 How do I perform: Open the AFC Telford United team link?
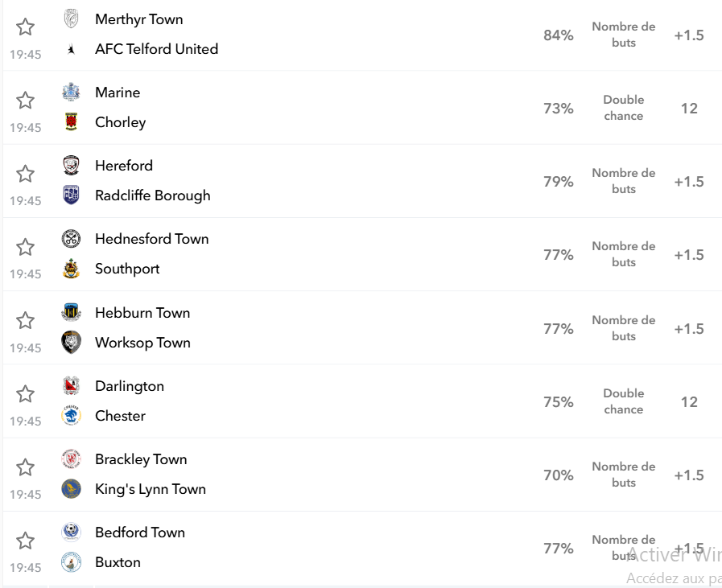tap(157, 49)
